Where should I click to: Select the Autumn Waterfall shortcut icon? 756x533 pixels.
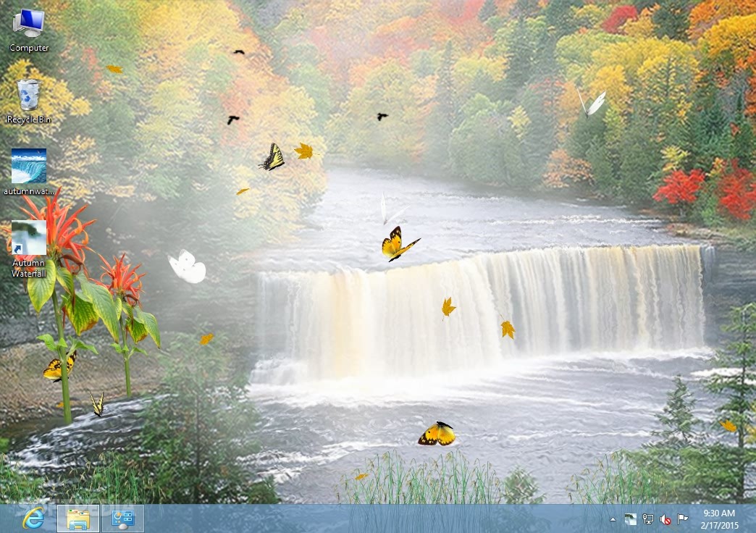pos(29,238)
